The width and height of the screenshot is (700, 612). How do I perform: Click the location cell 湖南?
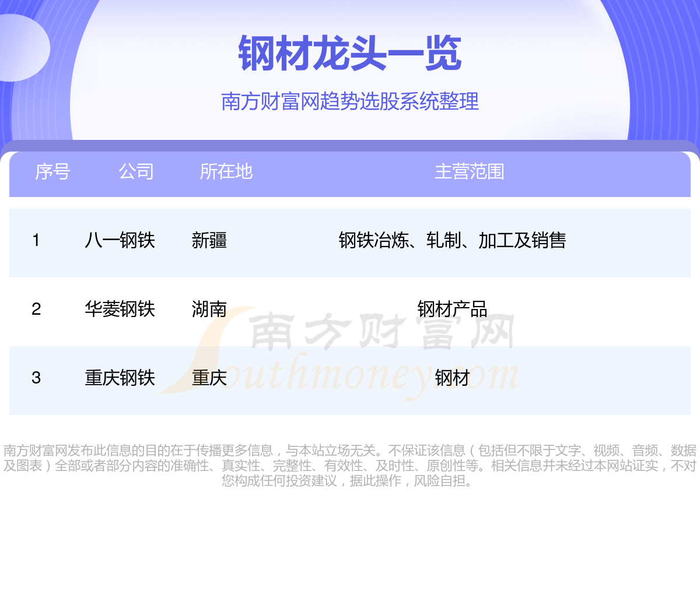coord(209,309)
